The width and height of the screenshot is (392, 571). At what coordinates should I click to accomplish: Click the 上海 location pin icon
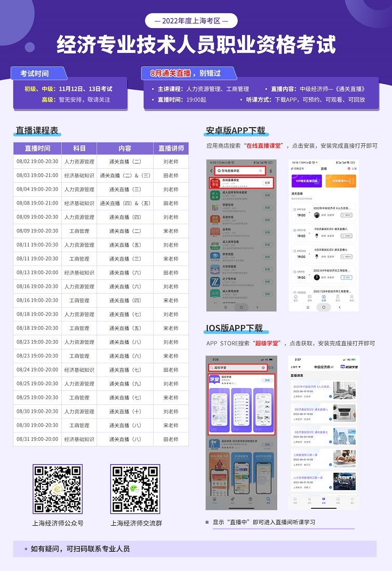[349, 168]
